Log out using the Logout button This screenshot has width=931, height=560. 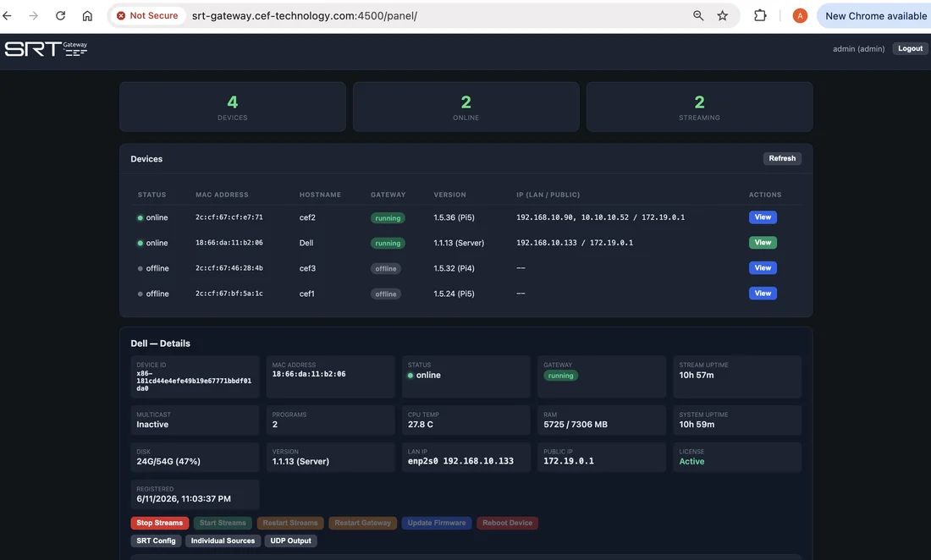pyautogui.click(x=910, y=49)
